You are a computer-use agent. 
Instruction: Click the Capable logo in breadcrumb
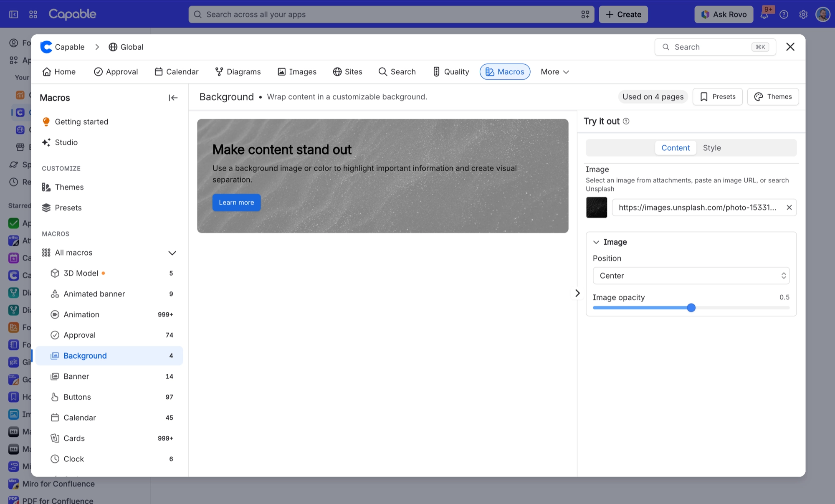(46, 47)
